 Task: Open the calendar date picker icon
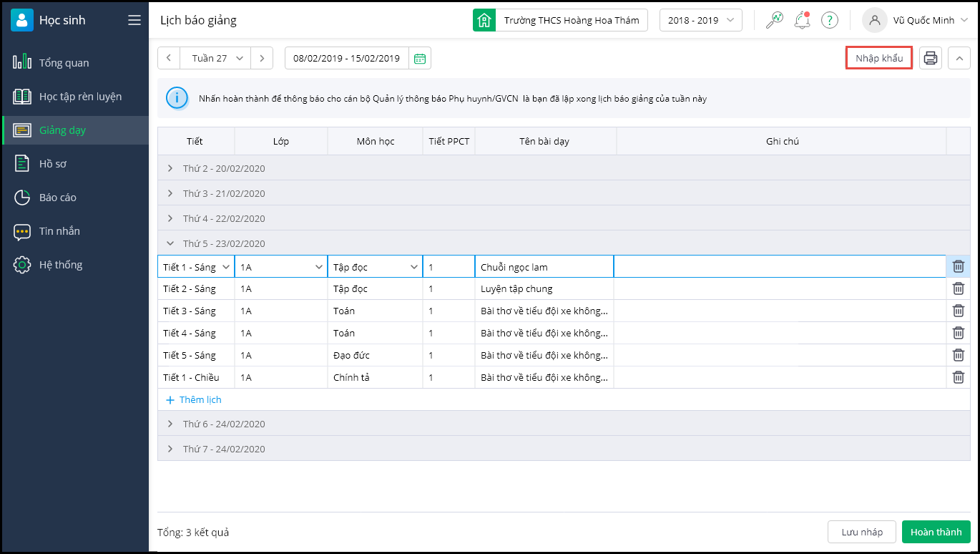[420, 59]
